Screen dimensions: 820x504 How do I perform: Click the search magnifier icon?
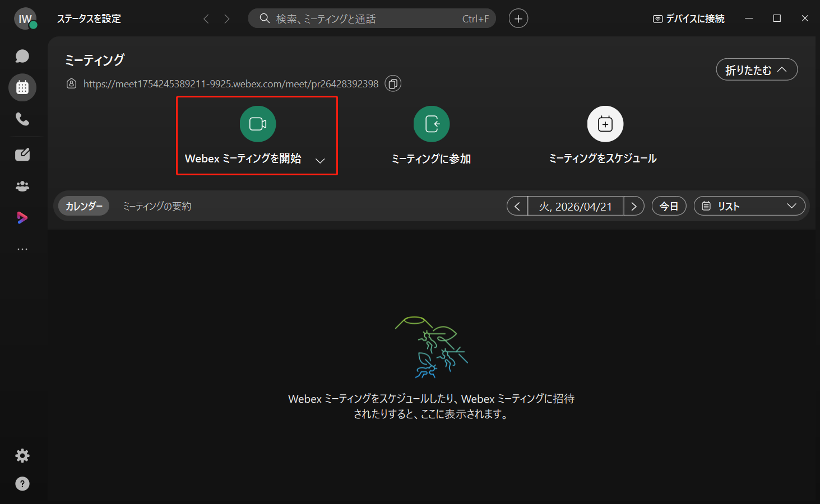click(x=265, y=18)
